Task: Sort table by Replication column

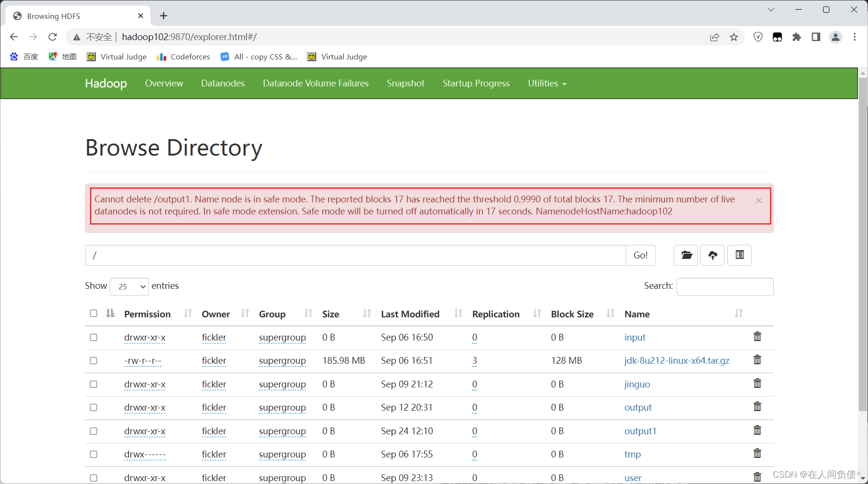Action: click(506, 314)
